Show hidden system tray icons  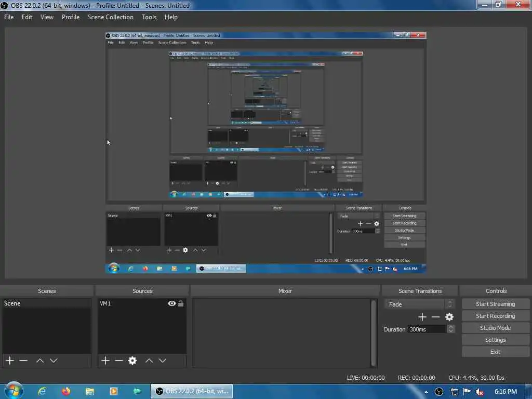pos(426,392)
